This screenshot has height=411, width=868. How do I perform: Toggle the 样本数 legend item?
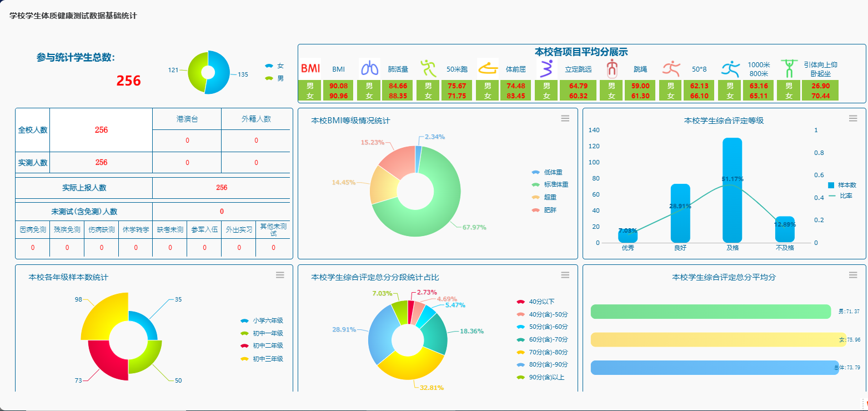click(842, 185)
